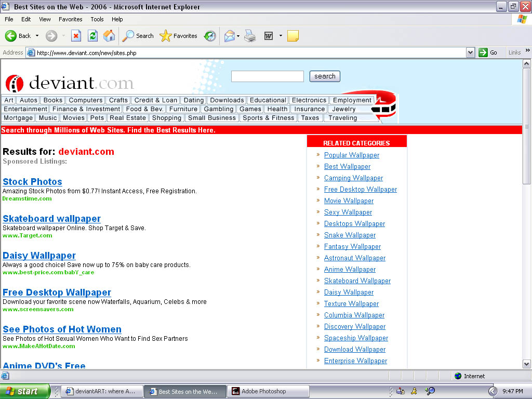532x399 pixels.
Task: Click the Refresh page icon
Action: (92, 36)
